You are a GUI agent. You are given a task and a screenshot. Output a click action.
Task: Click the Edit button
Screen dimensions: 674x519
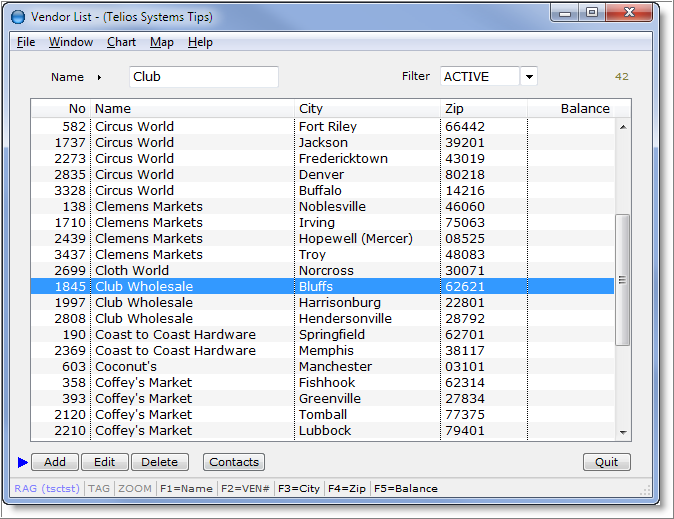click(x=104, y=462)
